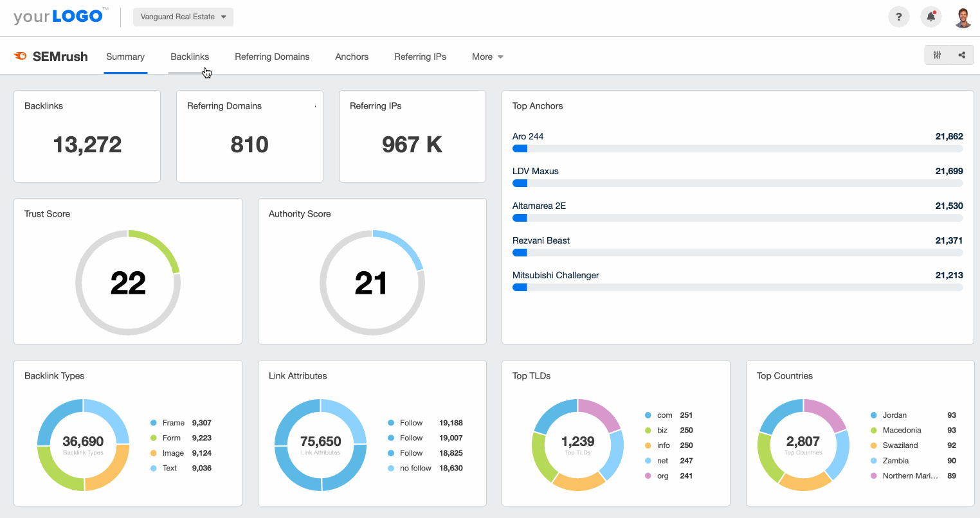
Task: Click the SEMrush flame logo icon
Action: [21, 57]
